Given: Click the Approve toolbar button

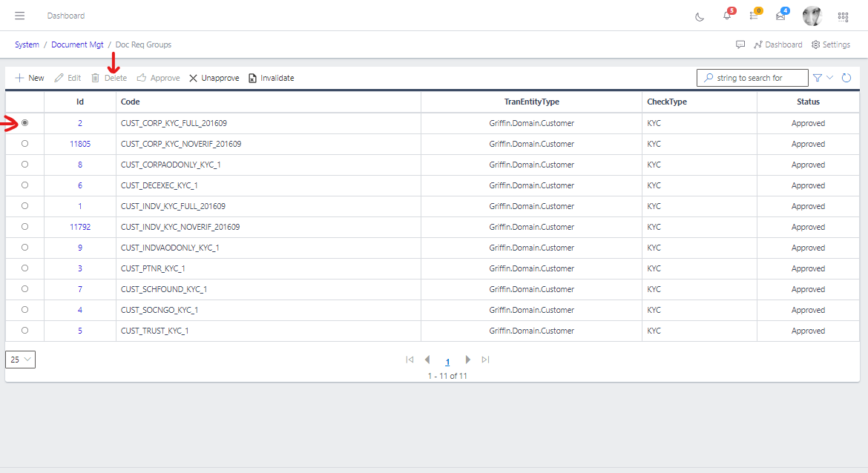Looking at the screenshot, I should point(158,78).
